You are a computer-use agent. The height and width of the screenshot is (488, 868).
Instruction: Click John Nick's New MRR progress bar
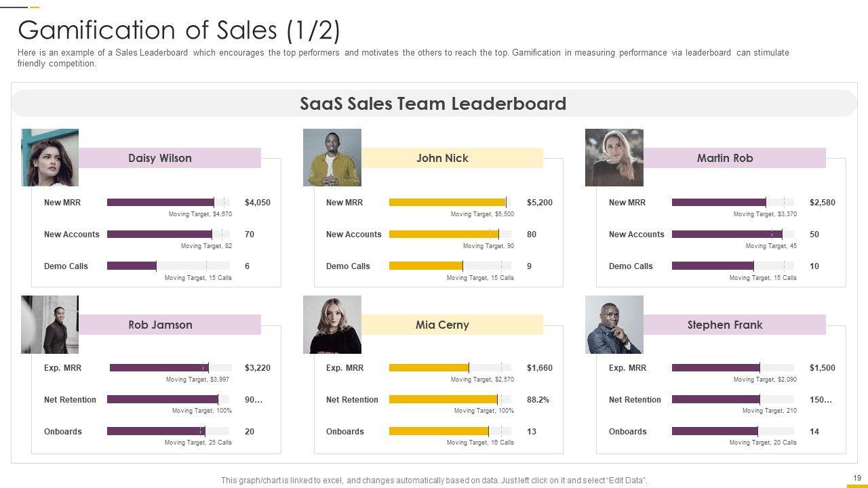click(448, 202)
